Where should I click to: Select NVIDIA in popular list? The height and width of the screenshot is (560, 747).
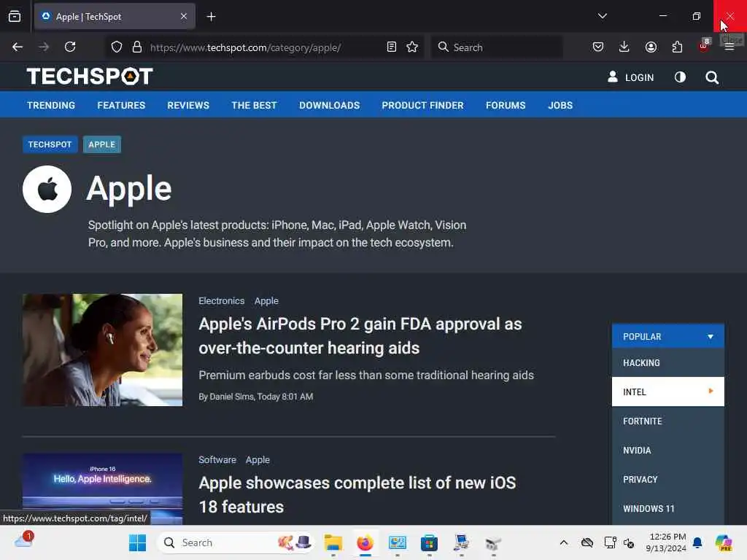click(x=668, y=450)
